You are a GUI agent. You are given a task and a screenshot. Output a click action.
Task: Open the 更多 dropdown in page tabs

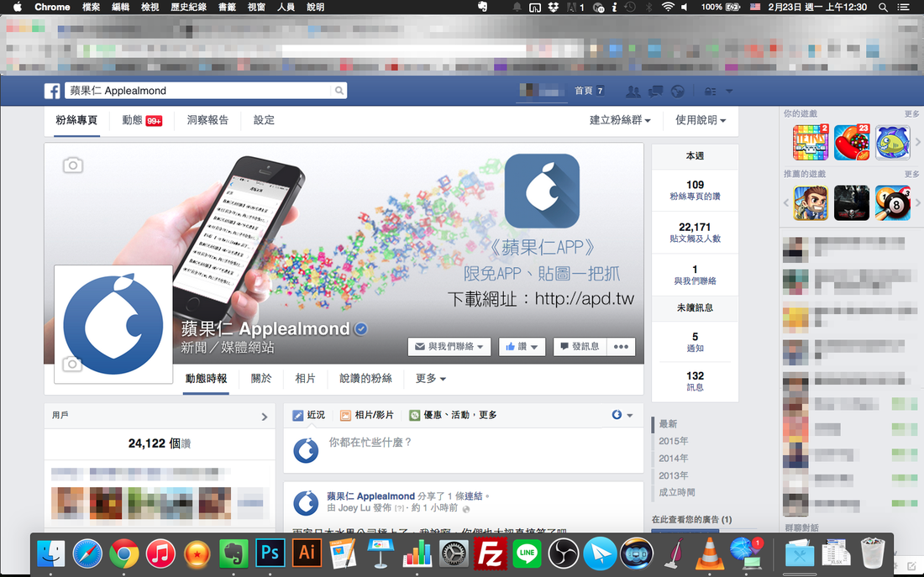click(431, 379)
